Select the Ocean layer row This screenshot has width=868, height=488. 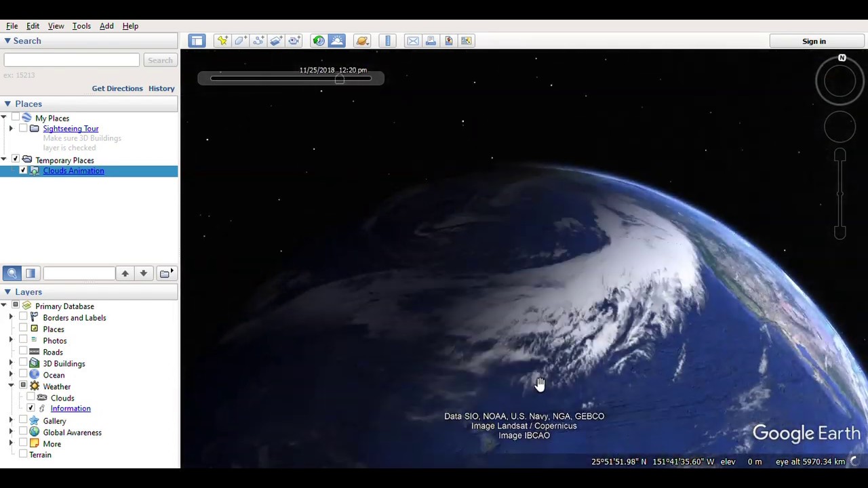point(54,375)
